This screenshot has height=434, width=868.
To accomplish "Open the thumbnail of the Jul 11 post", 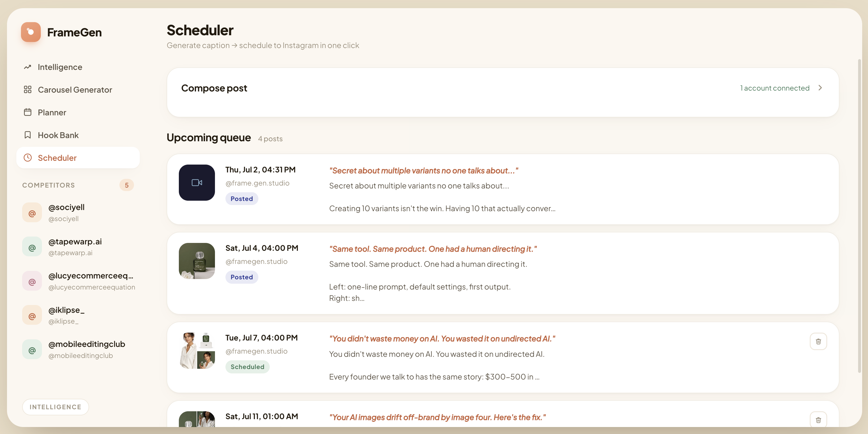I will [197, 419].
